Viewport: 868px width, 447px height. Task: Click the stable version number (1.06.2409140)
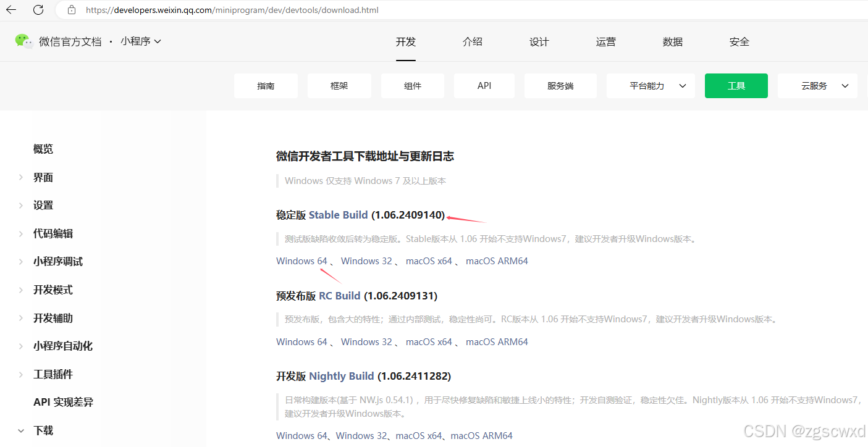408,215
